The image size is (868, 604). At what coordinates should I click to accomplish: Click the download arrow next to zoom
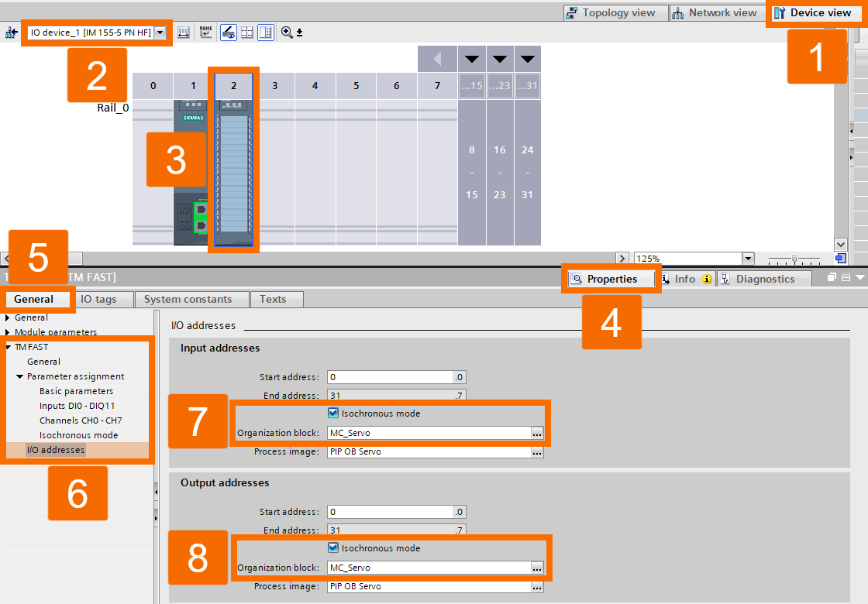pos(299,33)
